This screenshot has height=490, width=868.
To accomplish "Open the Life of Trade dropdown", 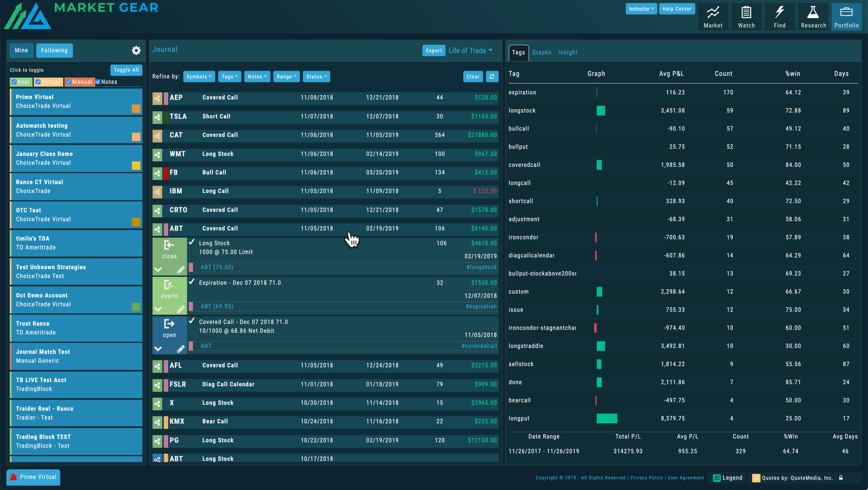I will (x=470, y=51).
